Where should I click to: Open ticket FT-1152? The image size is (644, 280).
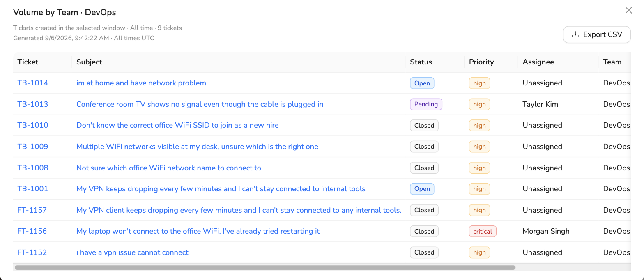(32, 252)
